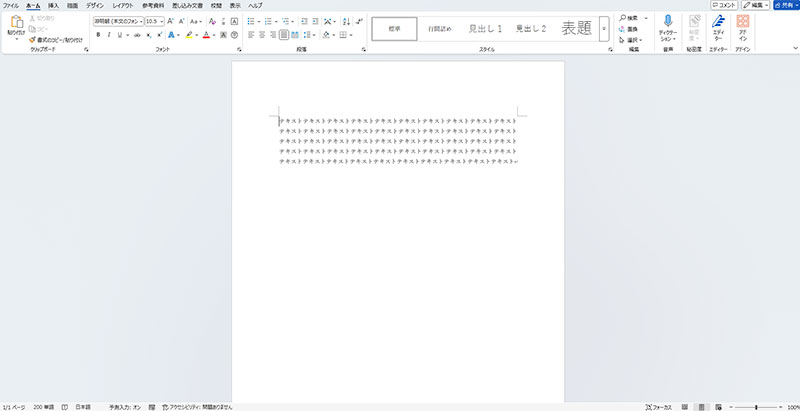Click the Format Painter (書式のコピー/貼り付け) button

[56, 40]
